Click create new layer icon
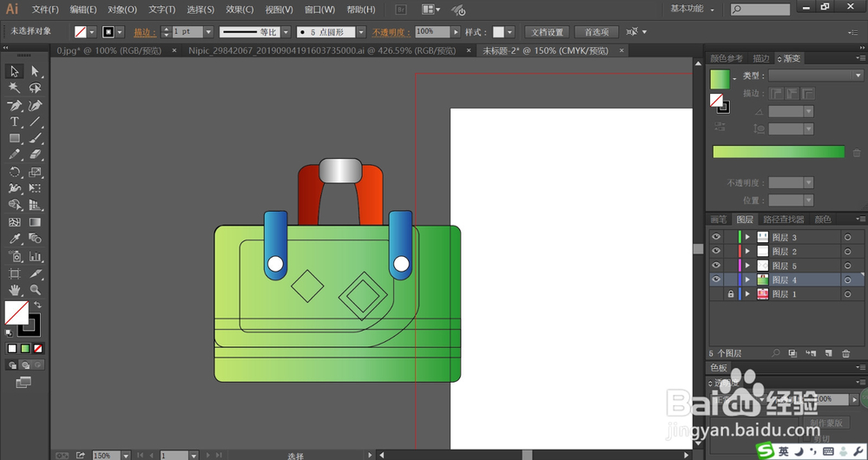868x460 pixels. tap(828, 353)
